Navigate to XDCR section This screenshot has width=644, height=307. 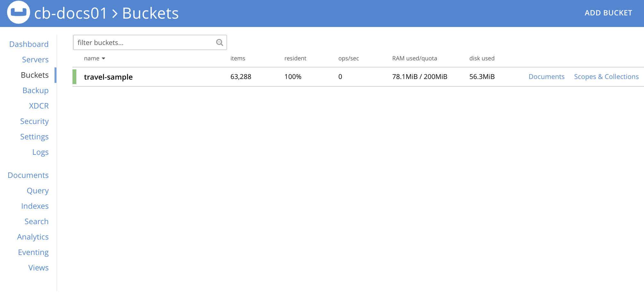pyautogui.click(x=39, y=106)
